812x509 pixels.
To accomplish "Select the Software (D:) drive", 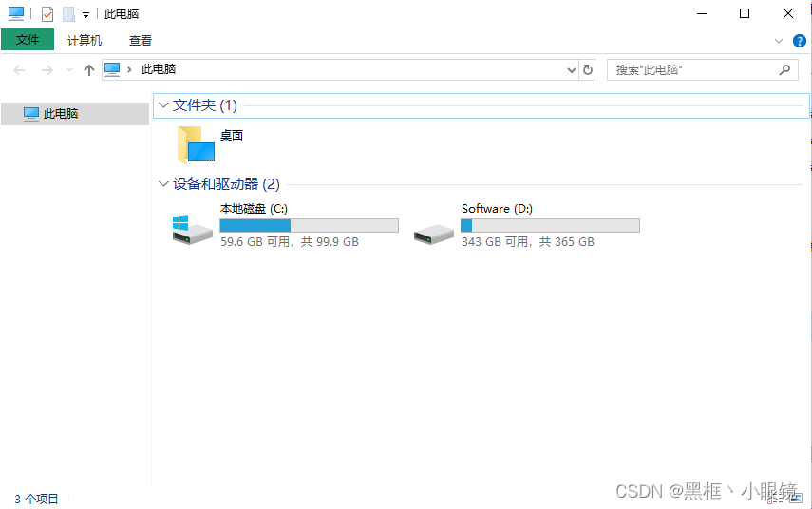I will pyautogui.click(x=527, y=225).
